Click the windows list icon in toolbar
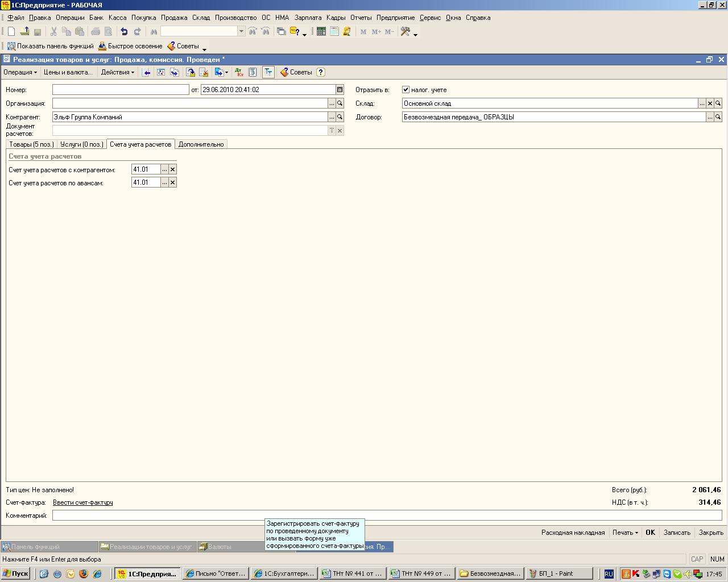The width and height of the screenshot is (728, 582). pos(282,32)
